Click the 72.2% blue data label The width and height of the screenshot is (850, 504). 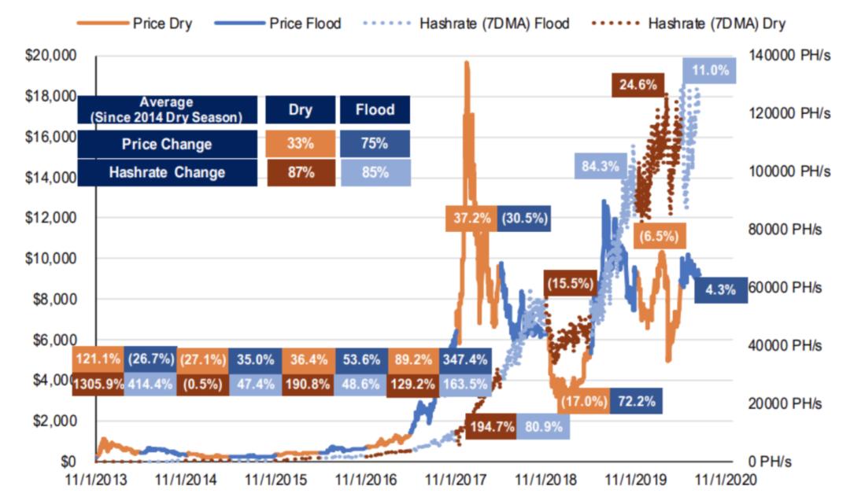pyautogui.click(x=636, y=401)
